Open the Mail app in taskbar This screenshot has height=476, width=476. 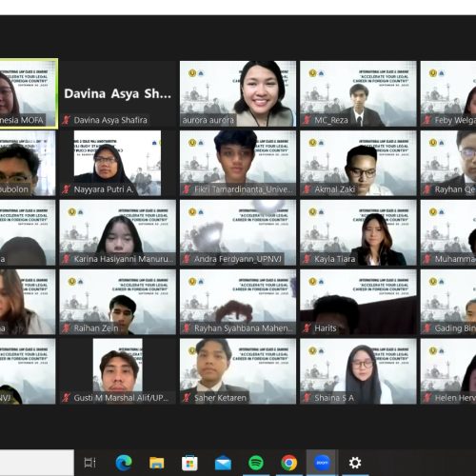[x=223, y=463]
